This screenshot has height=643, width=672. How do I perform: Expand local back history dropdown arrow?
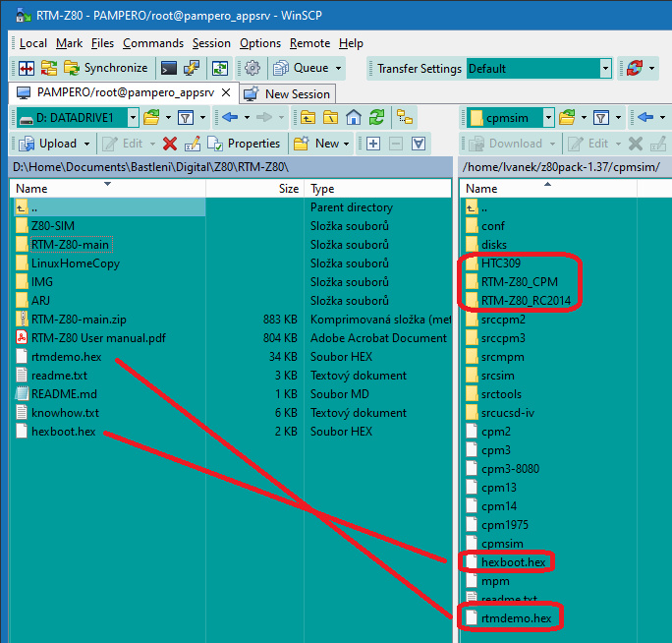(247, 118)
